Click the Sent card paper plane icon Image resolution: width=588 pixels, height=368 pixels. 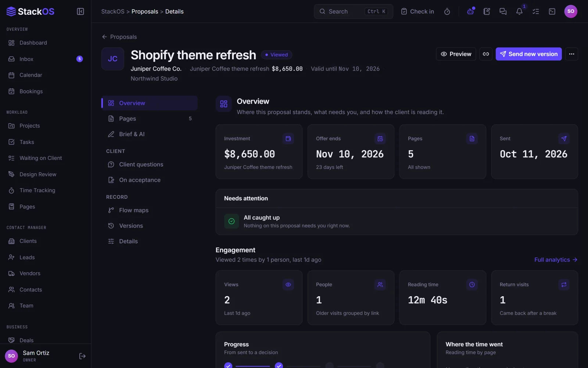tap(564, 139)
